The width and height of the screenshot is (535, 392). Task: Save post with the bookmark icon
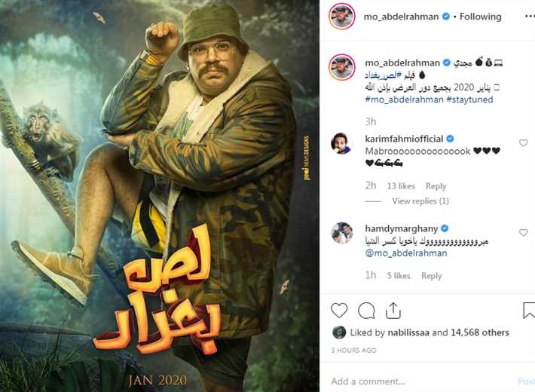coord(529,311)
